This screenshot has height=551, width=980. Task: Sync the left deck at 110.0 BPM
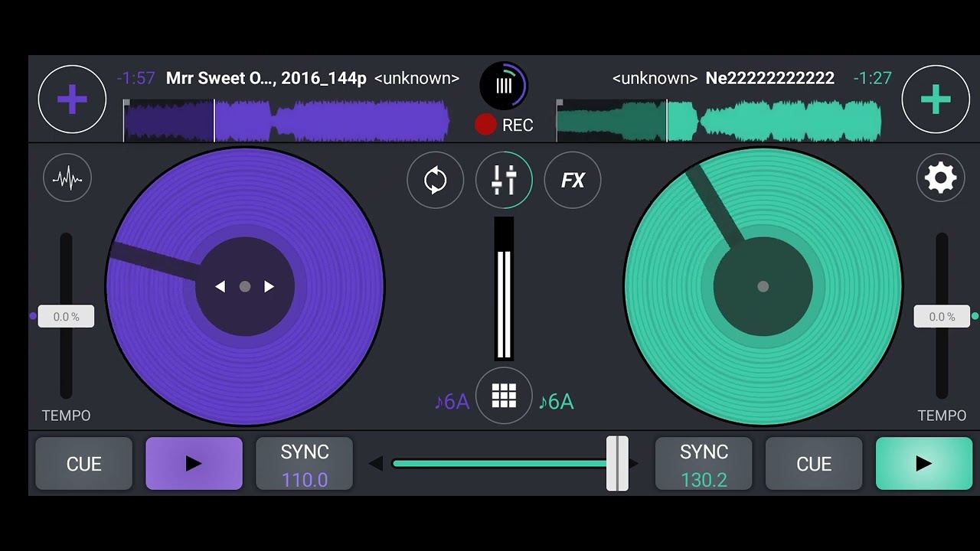[x=304, y=463]
